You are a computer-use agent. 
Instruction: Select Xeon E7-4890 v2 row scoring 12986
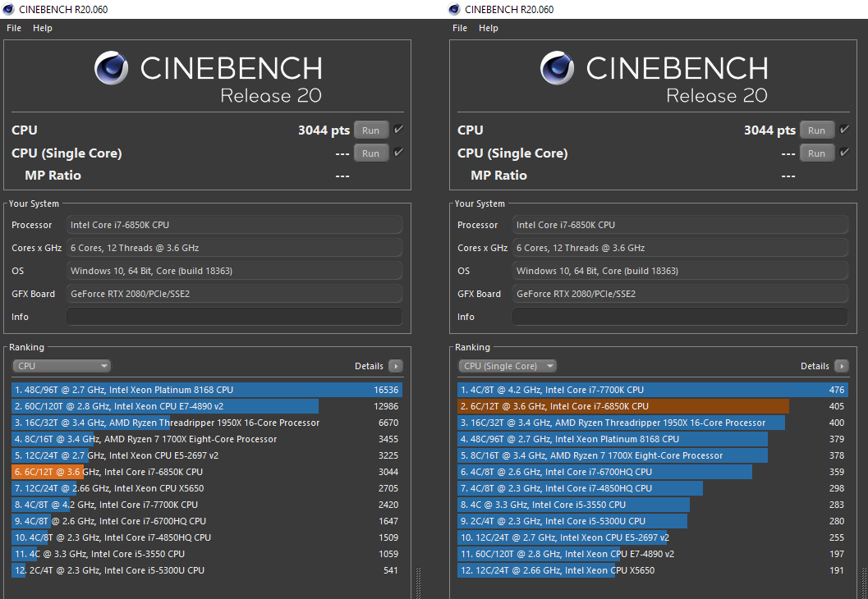tap(206, 406)
